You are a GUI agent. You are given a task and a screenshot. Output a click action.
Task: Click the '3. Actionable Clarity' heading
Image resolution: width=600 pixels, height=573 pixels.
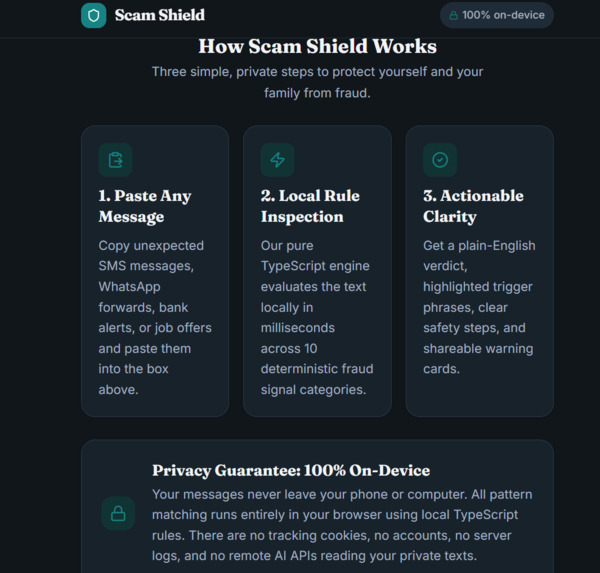(x=473, y=206)
